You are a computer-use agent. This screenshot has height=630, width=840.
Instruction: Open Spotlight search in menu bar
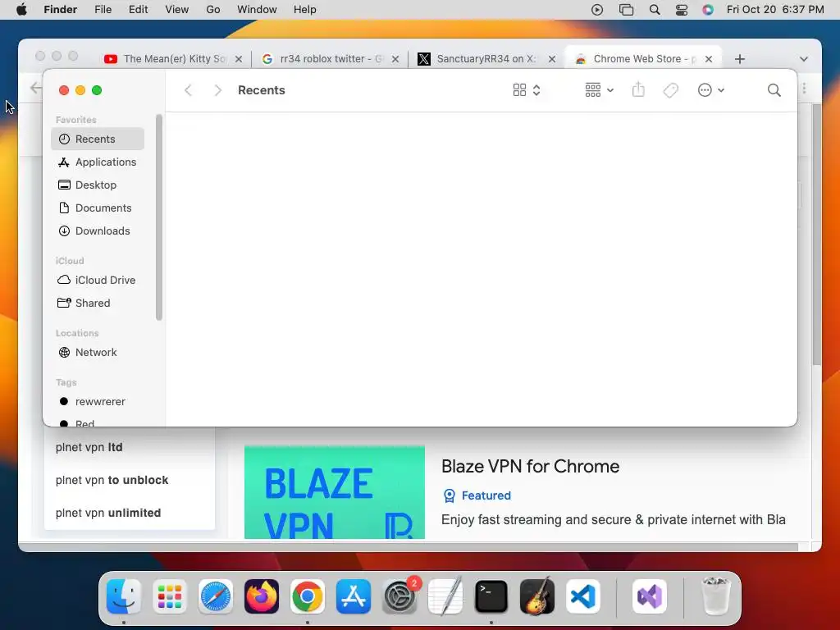point(654,10)
